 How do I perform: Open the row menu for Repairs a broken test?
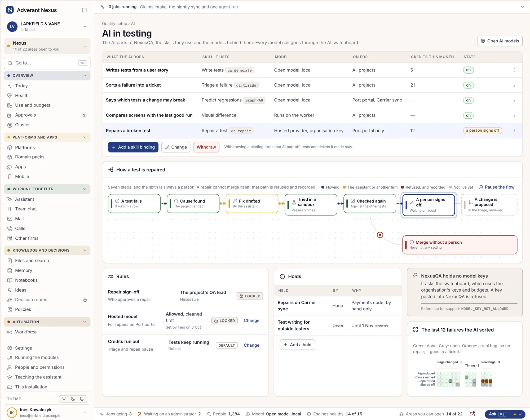tap(515, 131)
